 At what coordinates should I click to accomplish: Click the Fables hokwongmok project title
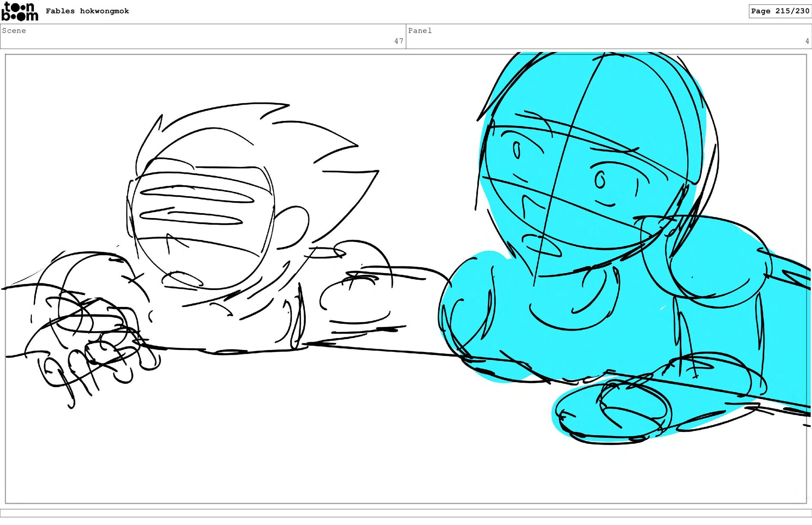[87, 11]
